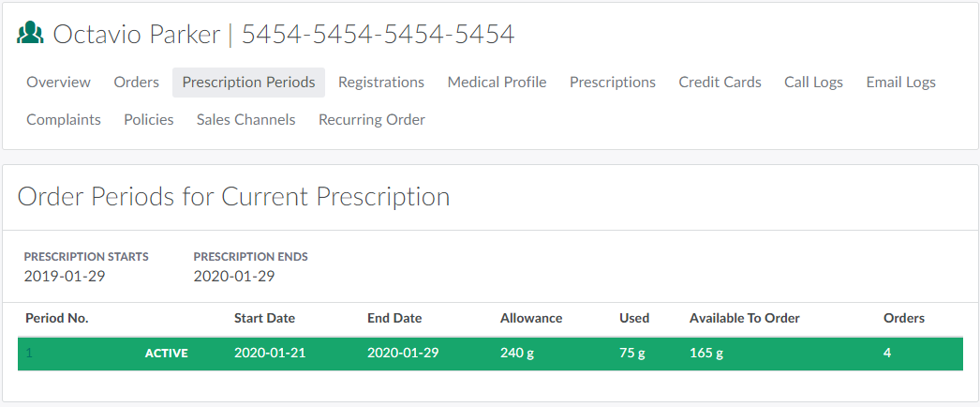Screen dimensions: 980x407
Task: Click the Octavio Parker patient name heading
Action: tap(136, 34)
